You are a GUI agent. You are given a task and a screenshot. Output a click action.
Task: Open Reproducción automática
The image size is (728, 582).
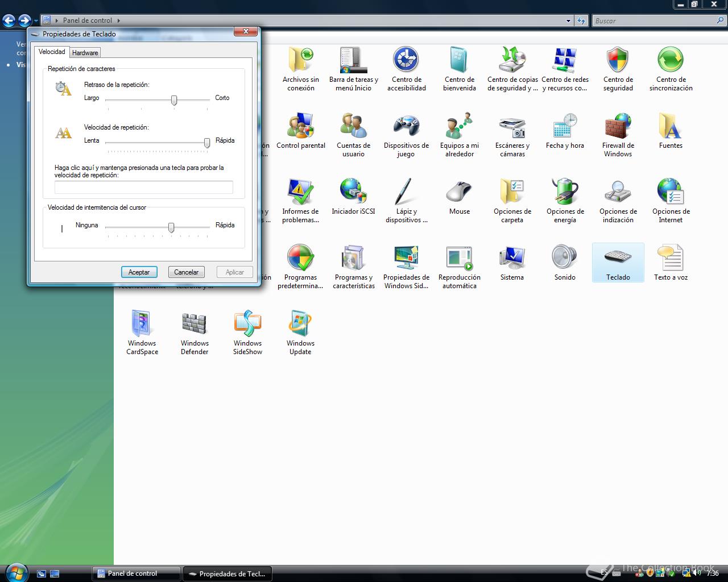coord(459,267)
